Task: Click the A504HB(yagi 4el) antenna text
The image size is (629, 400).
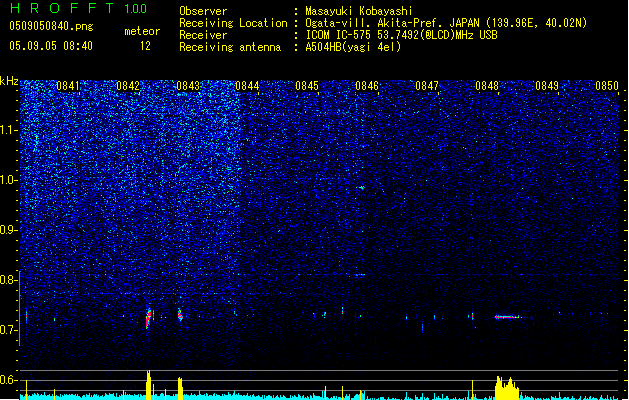Action: pyautogui.click(x=353, y=47)
